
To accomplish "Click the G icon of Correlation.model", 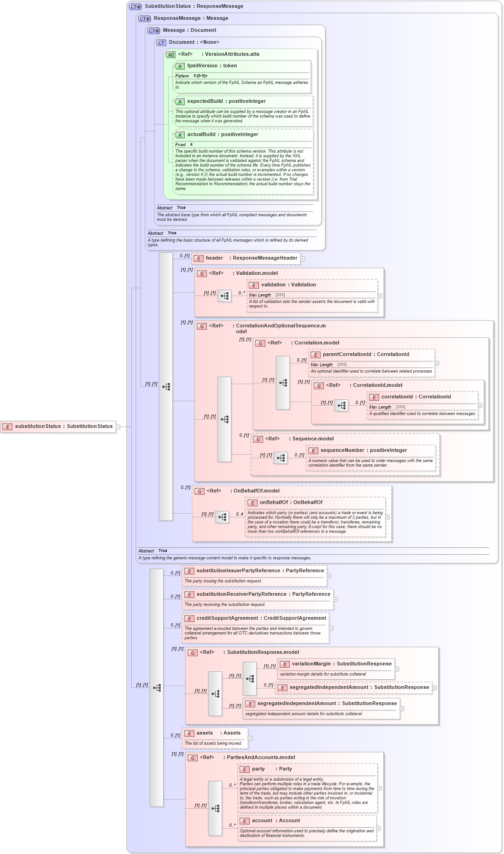I will pyautogui.click(x=260, y=343).
